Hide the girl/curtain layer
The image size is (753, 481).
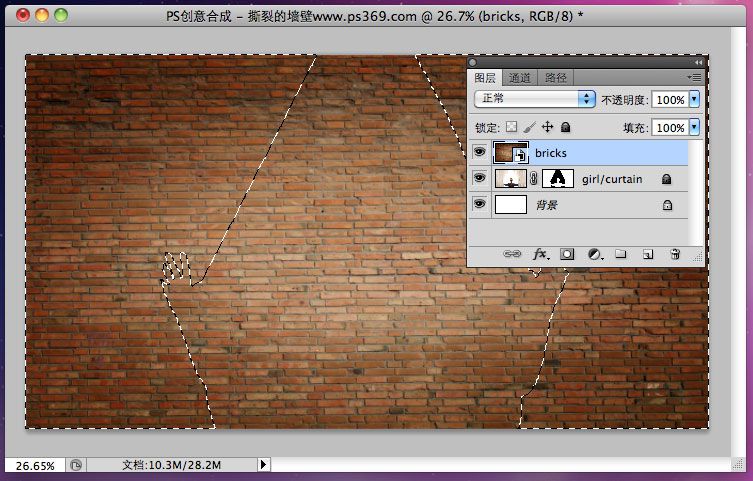[479, 178]
